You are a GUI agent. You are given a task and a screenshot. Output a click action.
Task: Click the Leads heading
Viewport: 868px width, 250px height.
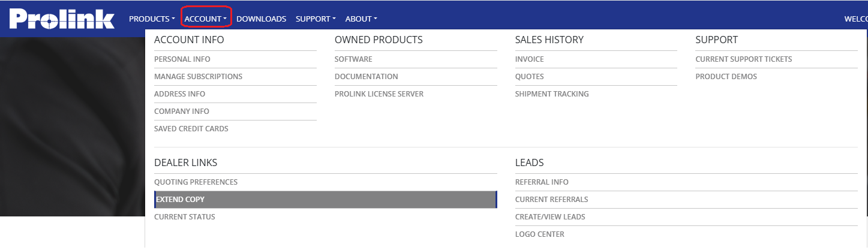coord(530,163)
